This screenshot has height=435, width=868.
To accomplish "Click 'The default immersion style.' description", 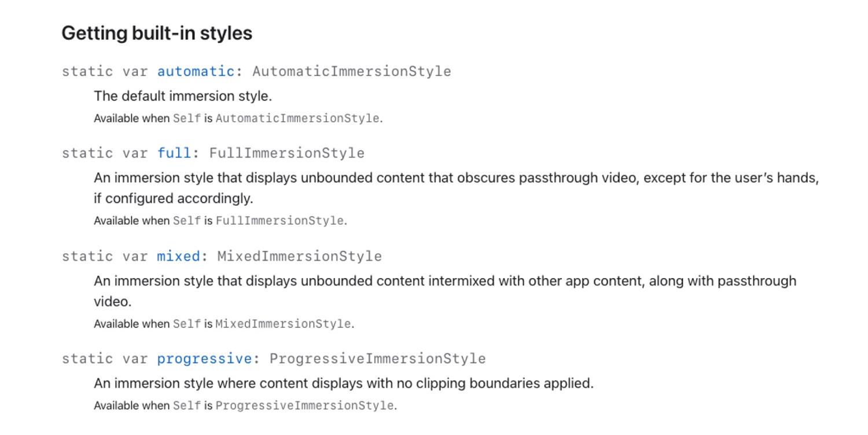I will [183, 96].
